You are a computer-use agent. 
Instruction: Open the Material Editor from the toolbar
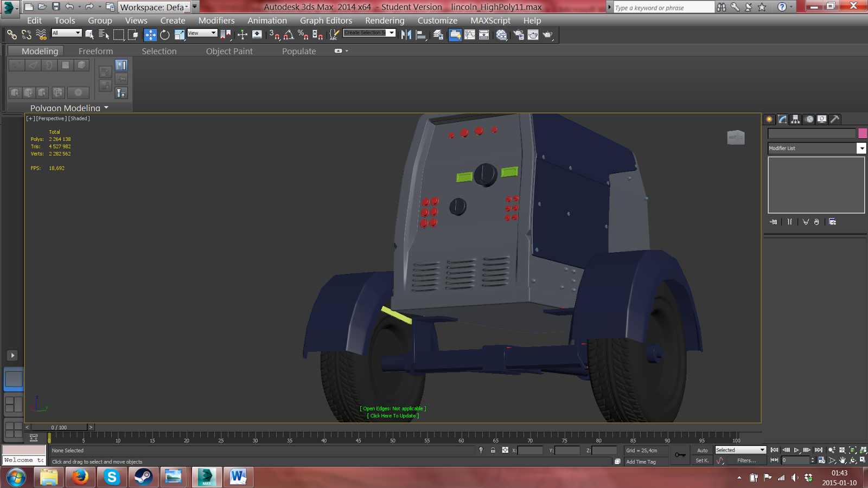click(501, 35)
